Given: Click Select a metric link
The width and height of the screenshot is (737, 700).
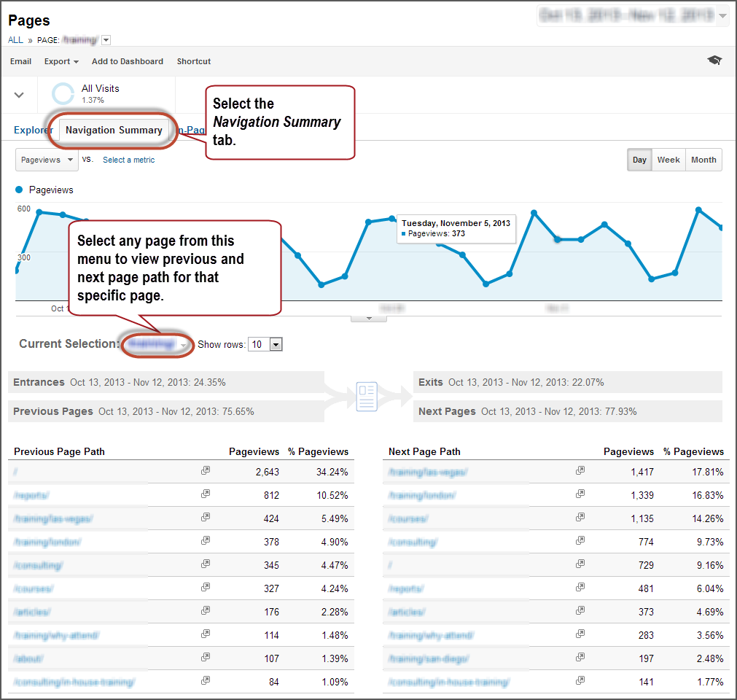Looking at the screenshot, I should click(x=128, y=160).
